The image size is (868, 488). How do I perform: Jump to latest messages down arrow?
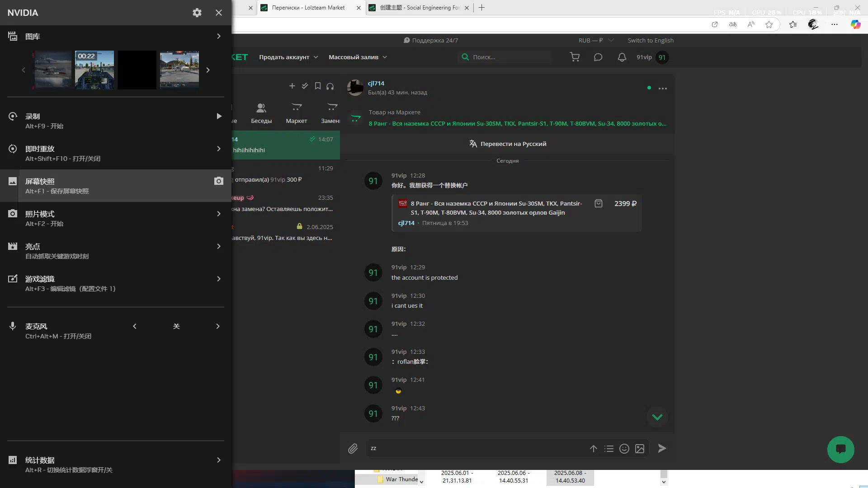[657, 417]
